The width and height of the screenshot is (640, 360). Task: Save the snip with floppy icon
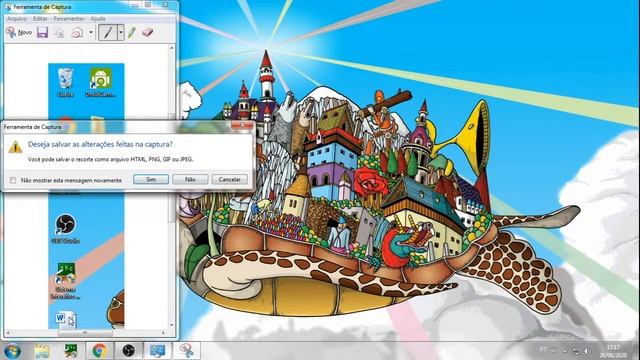tap(42, 32)
